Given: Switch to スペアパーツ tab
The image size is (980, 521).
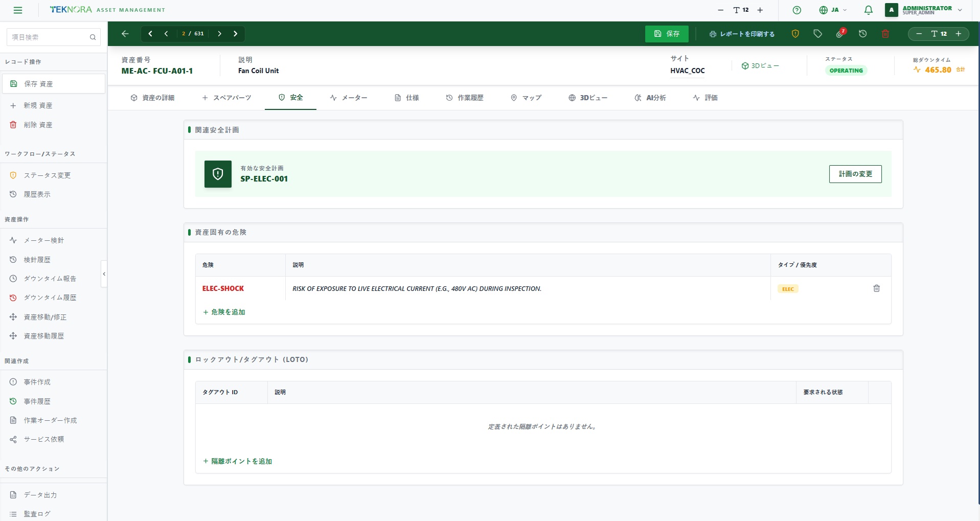Looking at the screenshot, I should point(226,98).
